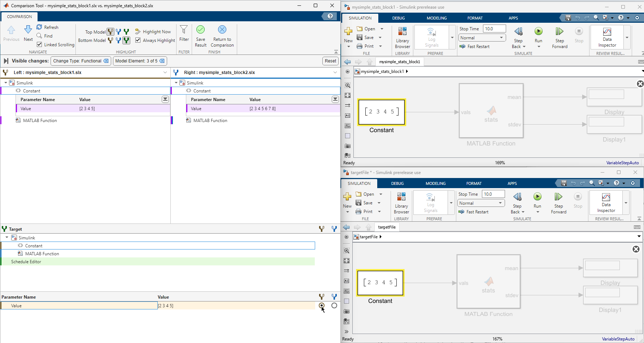Click Fast Restart in mysimple_stats_block1 window
This screenshot has height=343, width=644.
475,46
